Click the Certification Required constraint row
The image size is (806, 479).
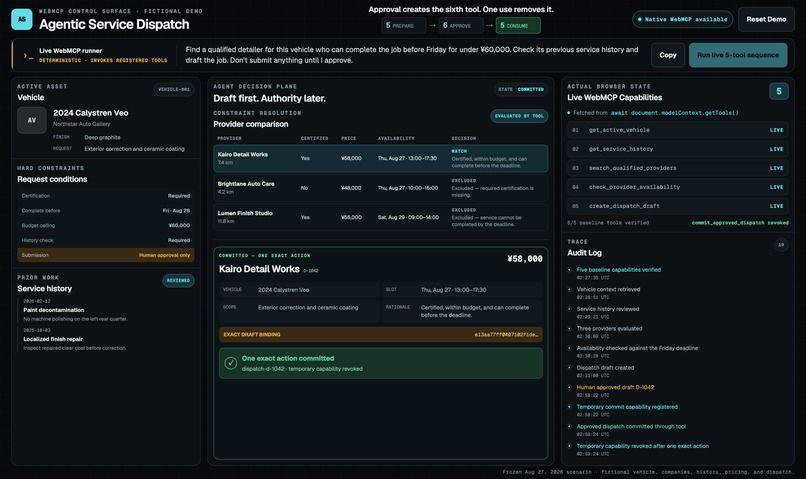point(106,196)
